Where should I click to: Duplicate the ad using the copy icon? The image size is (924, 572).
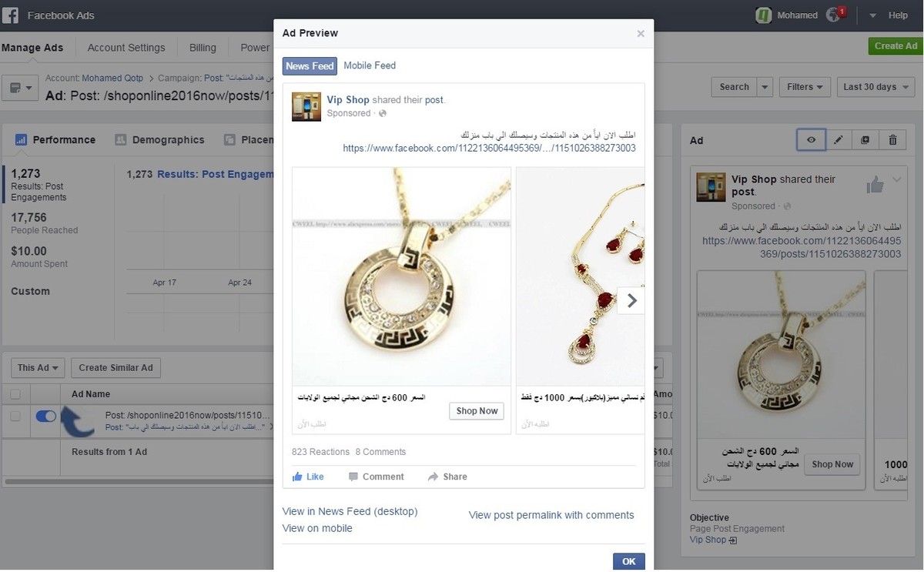point(865,140)
